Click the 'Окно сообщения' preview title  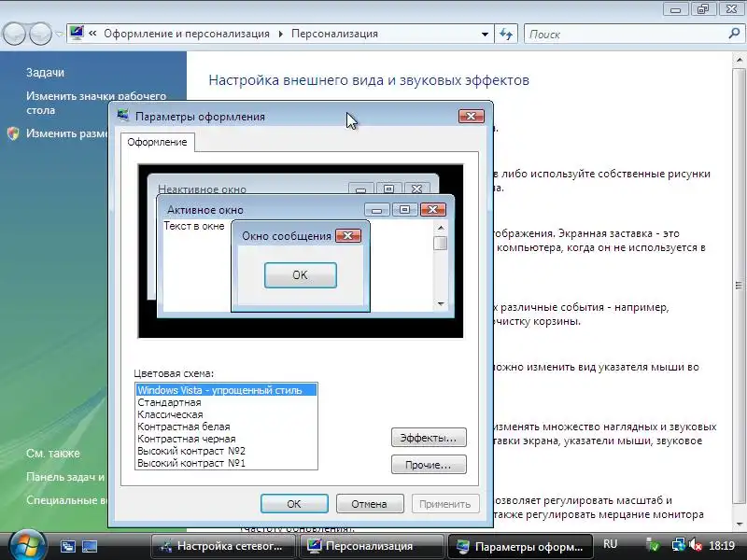point(287,236)
